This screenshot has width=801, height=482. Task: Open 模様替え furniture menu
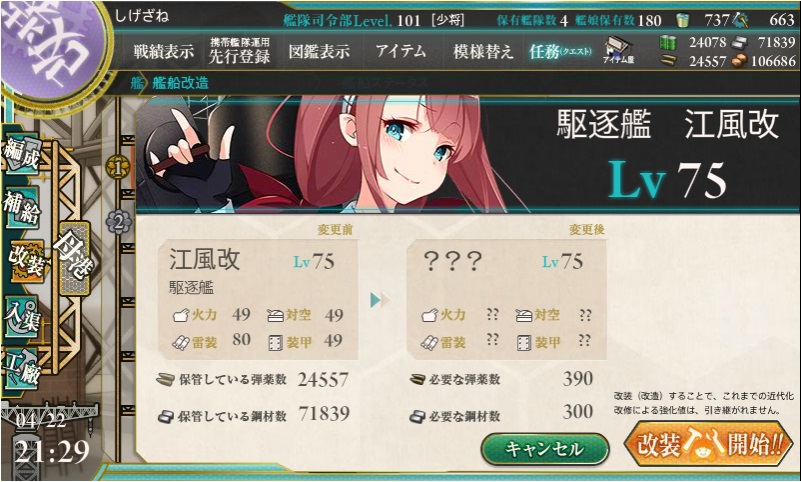(483, 52)
